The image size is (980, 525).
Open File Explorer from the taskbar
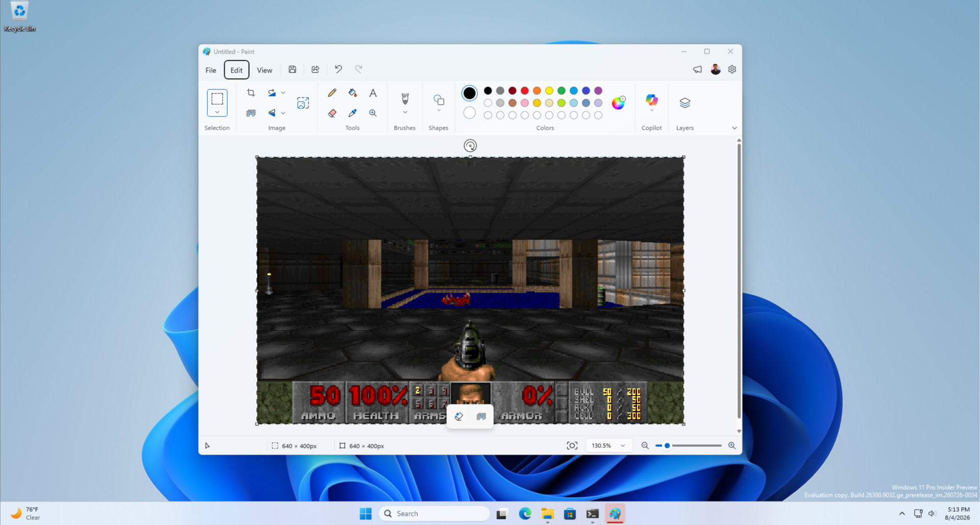547,513
